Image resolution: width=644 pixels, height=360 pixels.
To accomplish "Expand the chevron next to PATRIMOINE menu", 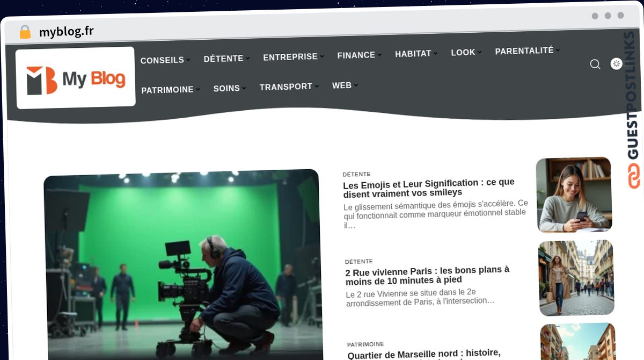I will tap(198, 89).
